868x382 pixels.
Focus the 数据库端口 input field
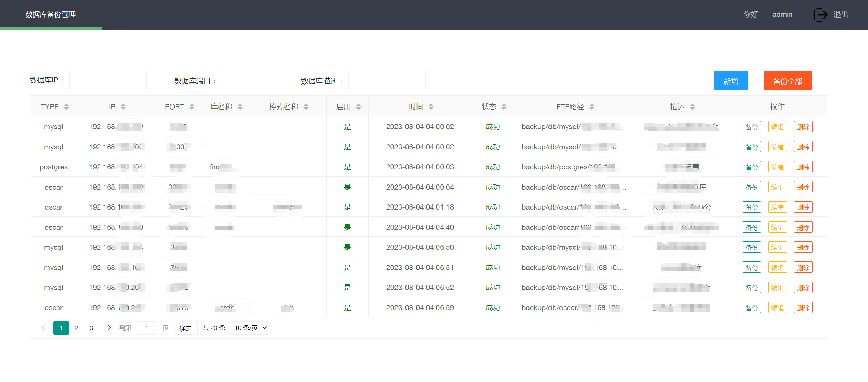247,80
